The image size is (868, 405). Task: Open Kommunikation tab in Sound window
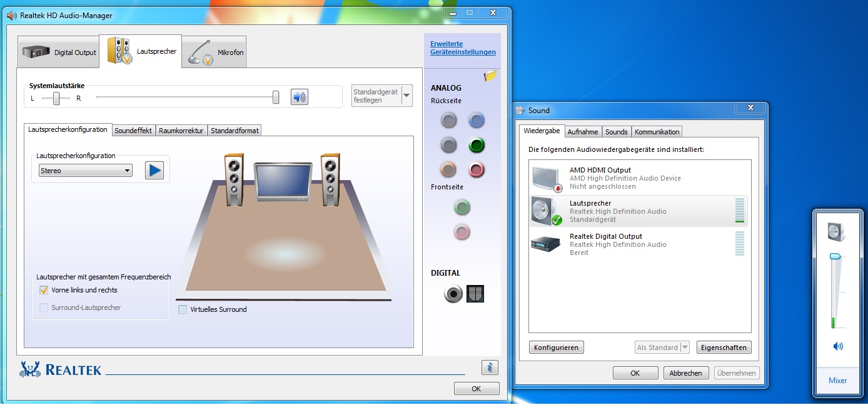[657, 132]
